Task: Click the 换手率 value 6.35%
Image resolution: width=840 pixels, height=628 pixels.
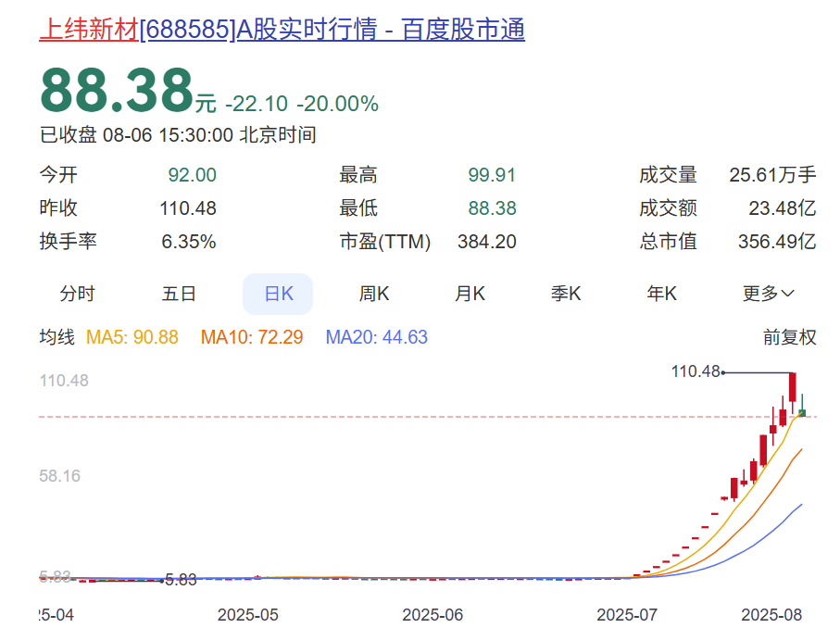Action: tap(189, 242)
